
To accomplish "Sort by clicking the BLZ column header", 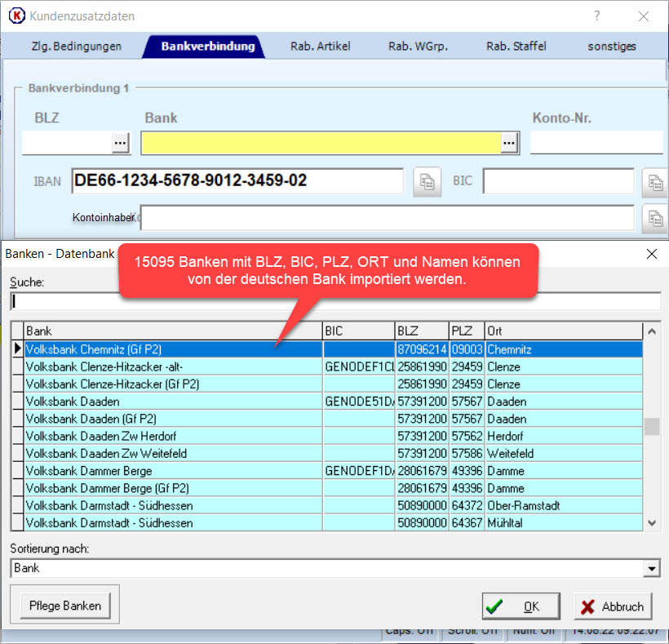I will point(421,331).
